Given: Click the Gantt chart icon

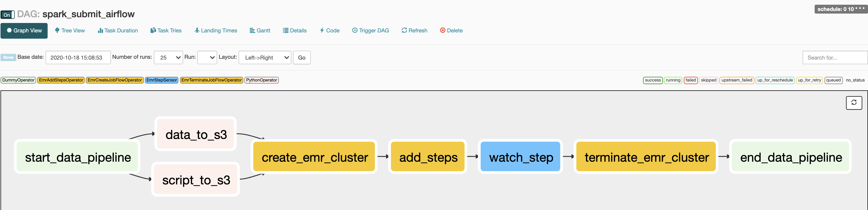Looking at the screenshot, I should (x=252, y=30).
